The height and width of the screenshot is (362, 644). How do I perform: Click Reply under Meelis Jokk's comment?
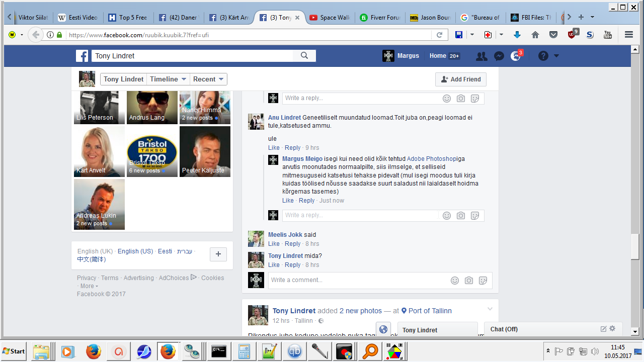[292, 244]
